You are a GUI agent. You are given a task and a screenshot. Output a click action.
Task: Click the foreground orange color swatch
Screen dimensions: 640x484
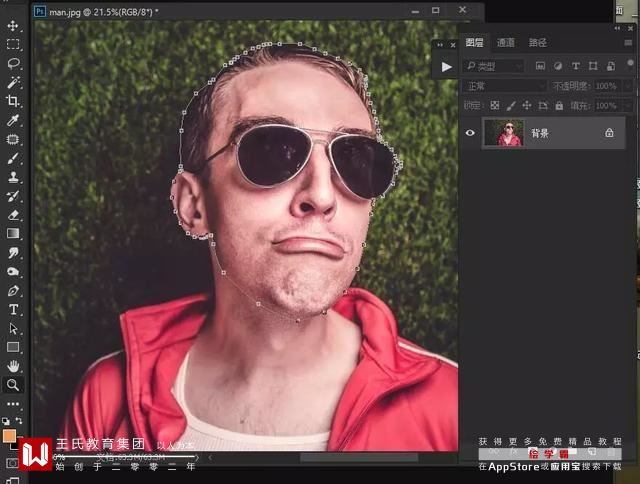point(9,435)
